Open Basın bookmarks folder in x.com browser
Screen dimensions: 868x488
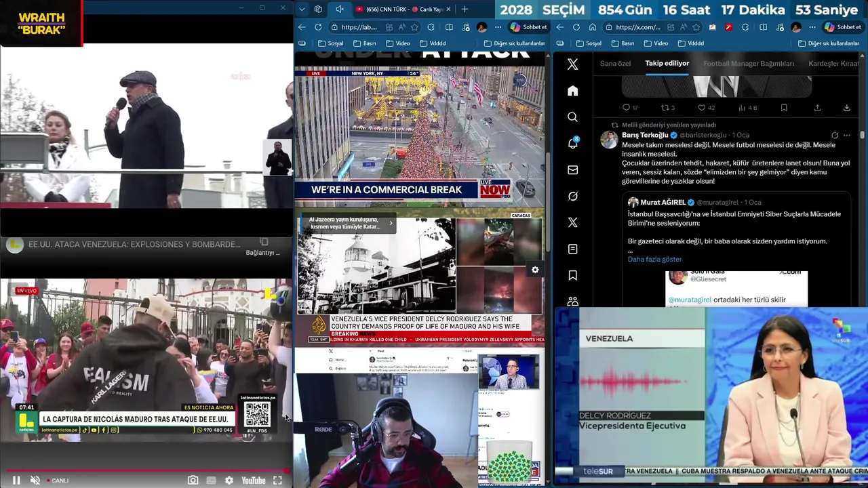(x=623, y=43)
